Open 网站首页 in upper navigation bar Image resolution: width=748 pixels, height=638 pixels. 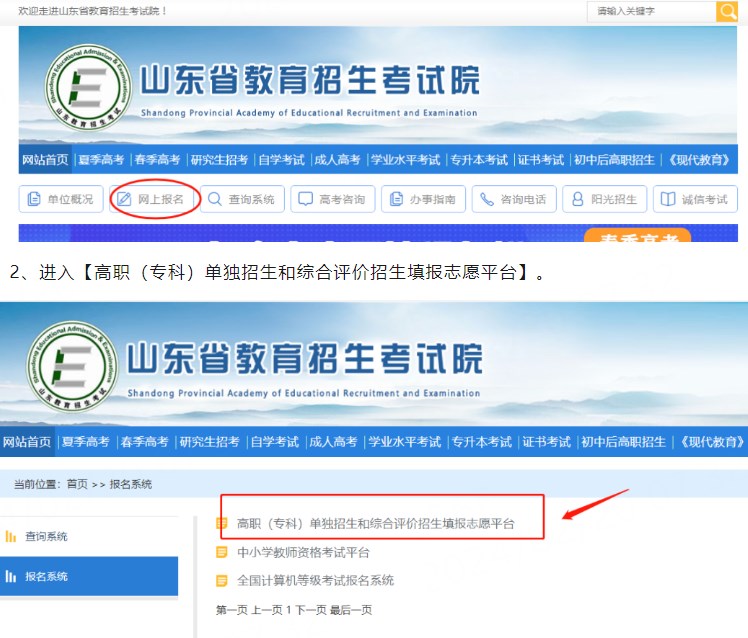[45, 159]
